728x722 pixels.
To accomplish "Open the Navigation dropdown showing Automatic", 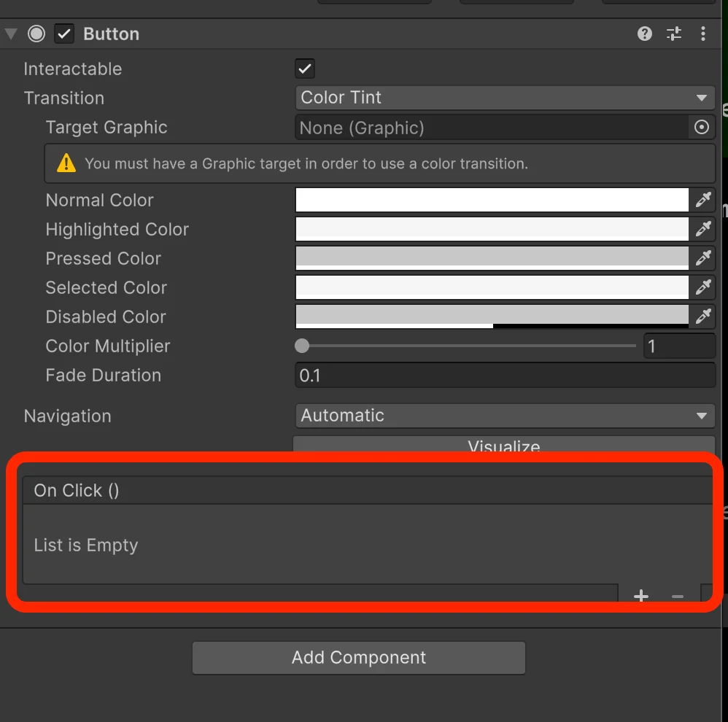I will click(x=504, y=416).
